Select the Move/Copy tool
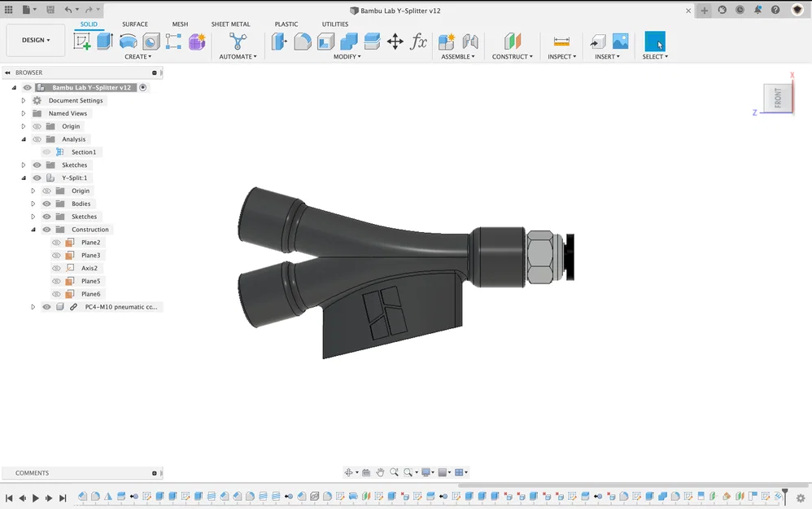Viewport: 812px width, 509px height. pyautogui.click(x=395, y=42)
